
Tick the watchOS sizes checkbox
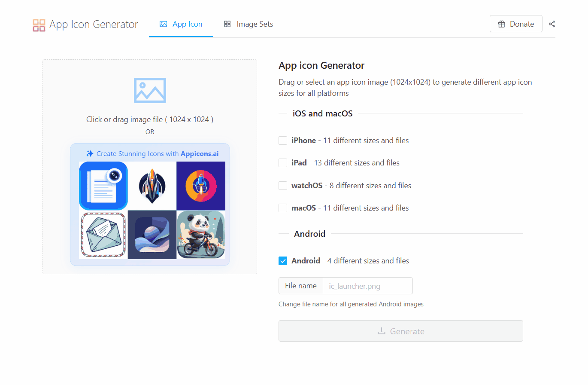[x=283, y=186]
